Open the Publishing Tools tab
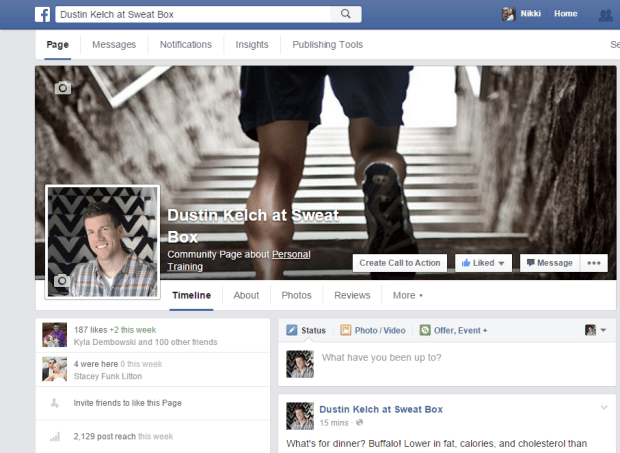This screenshot has width=620, height=453. pyautogui.click(x=327, y=45)
